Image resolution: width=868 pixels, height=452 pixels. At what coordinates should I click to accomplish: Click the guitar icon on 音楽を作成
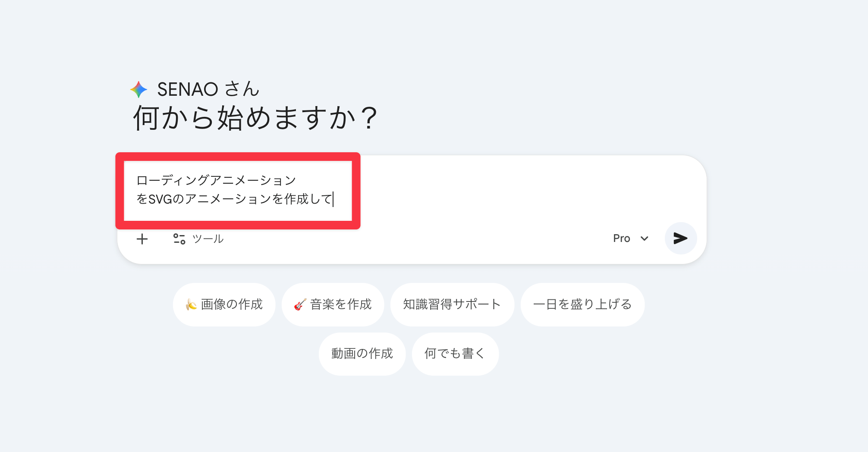pos(300,304)
